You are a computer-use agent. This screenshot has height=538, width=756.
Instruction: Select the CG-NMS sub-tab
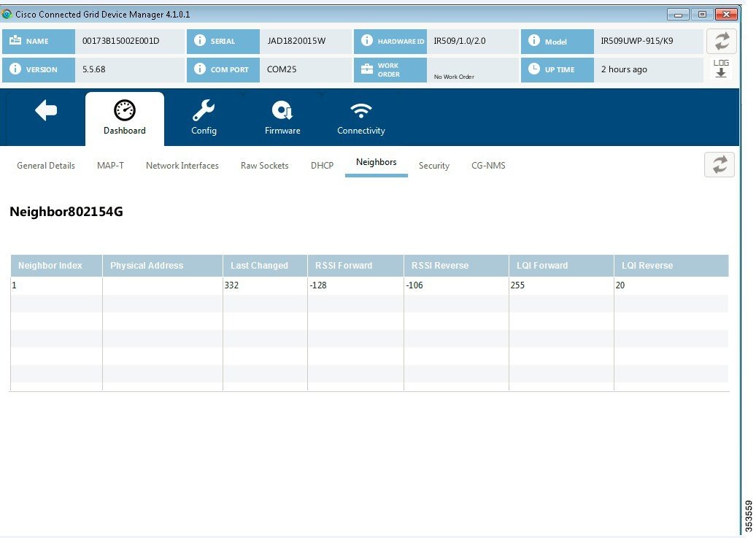pos(488,166)
